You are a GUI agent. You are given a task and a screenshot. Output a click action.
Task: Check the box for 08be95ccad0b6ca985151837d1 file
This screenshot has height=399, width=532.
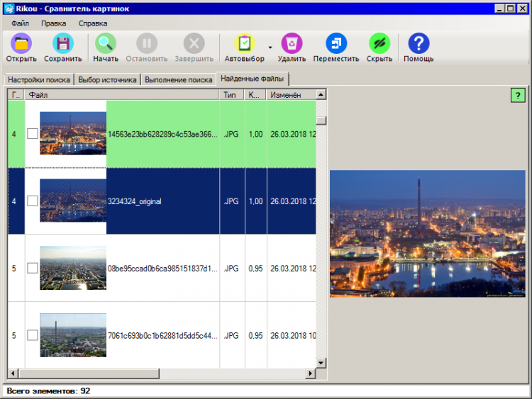(33, 268)
